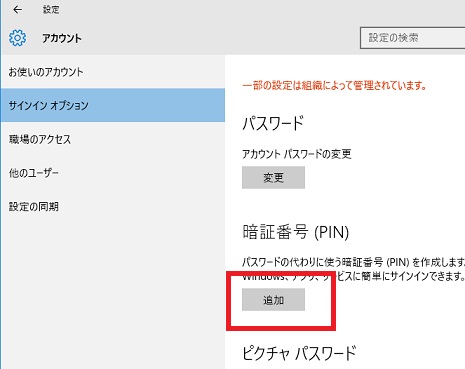Image resolution: width=465 pixels, height=369 pixels.
Task: Click the アカウント パスワードの変更 label
Action: [x=297, y=154]
